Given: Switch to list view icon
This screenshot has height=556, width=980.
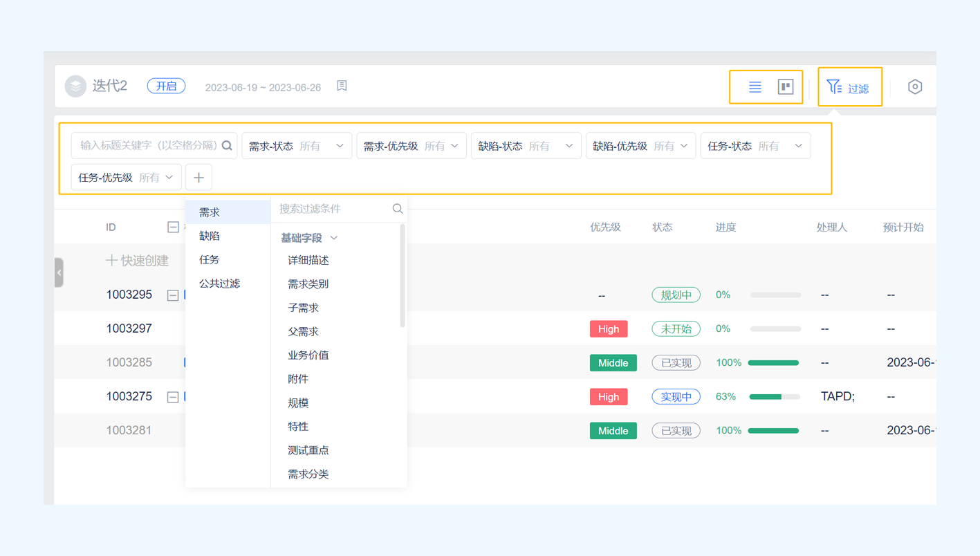Looking at the screenshot, I should (x=755, y=87).
